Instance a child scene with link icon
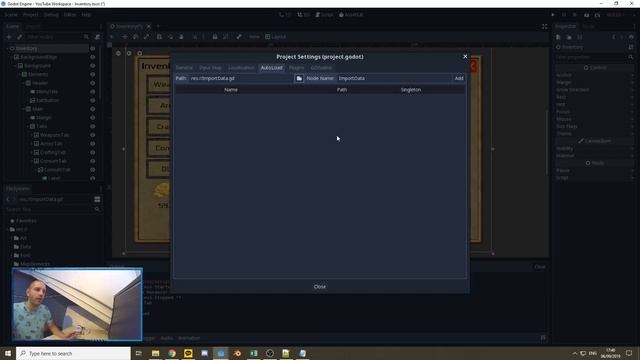This screenshot has width=640, height=360. tap(19, 37)
